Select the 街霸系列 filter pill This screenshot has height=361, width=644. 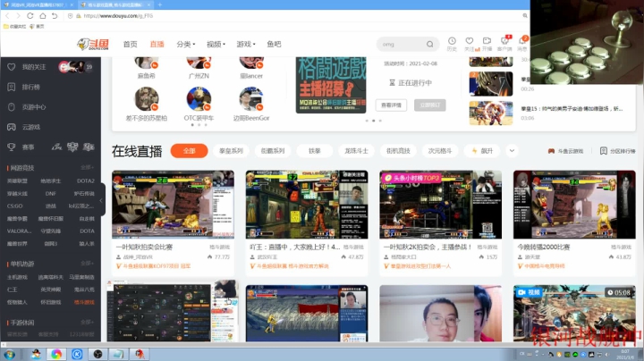(x=273, y=151)
